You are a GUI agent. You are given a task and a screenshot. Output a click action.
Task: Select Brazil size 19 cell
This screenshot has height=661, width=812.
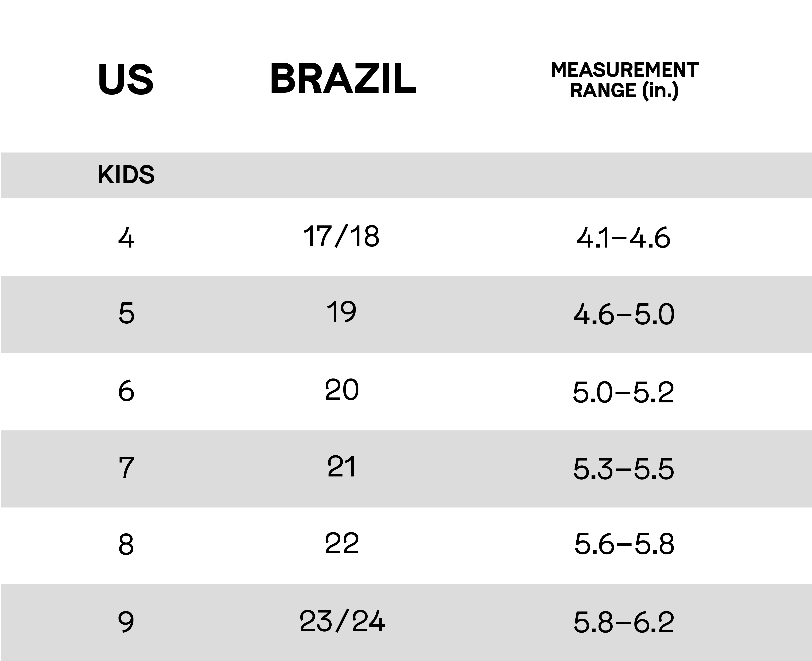[342, 312]
